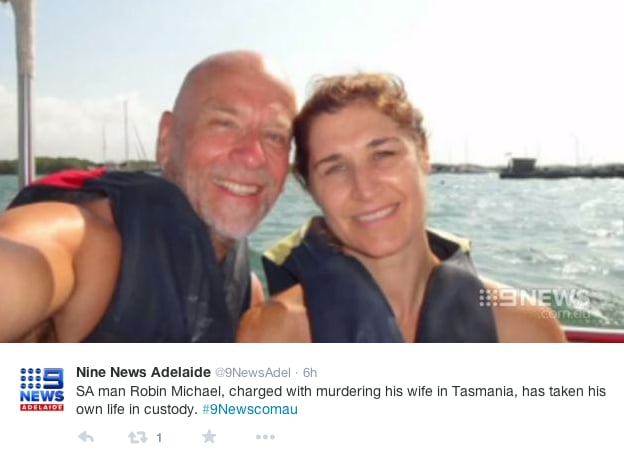Click the large 9 numeral in the avatar

click(x=53, y=378)
